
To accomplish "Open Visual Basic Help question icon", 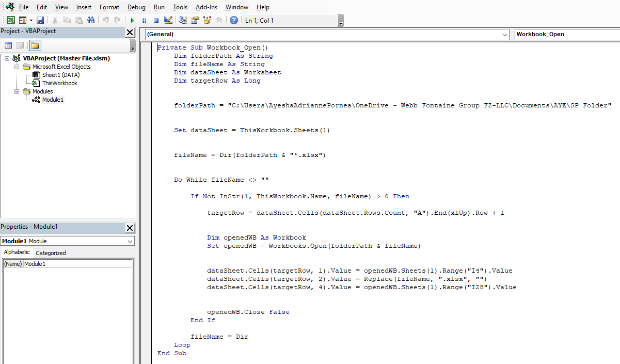I will tap(234, 20).
